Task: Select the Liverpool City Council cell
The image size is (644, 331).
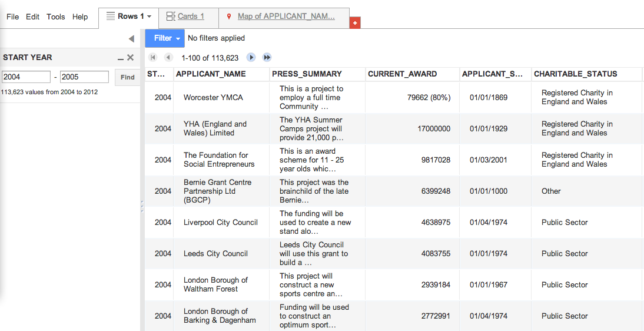Action: click(221, 223)
